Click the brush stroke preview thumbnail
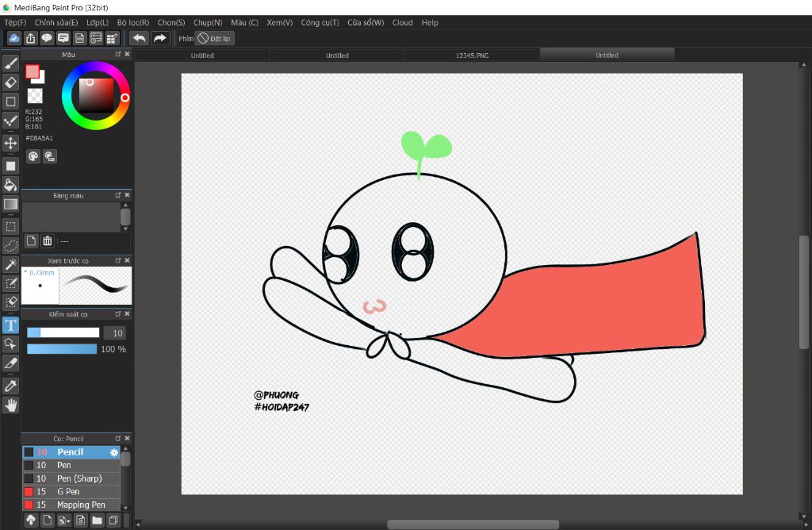The width and height of the screenshot is (812, 530). pos(95,286)
